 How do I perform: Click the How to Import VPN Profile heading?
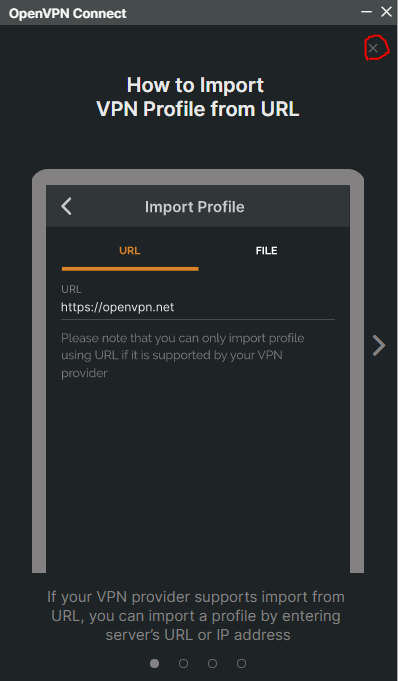click(198, 97)
